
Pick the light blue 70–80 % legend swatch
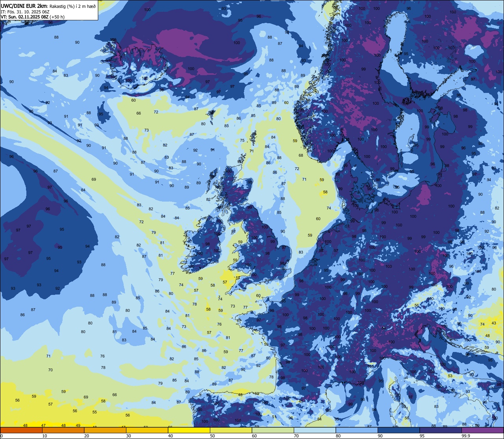315,430
